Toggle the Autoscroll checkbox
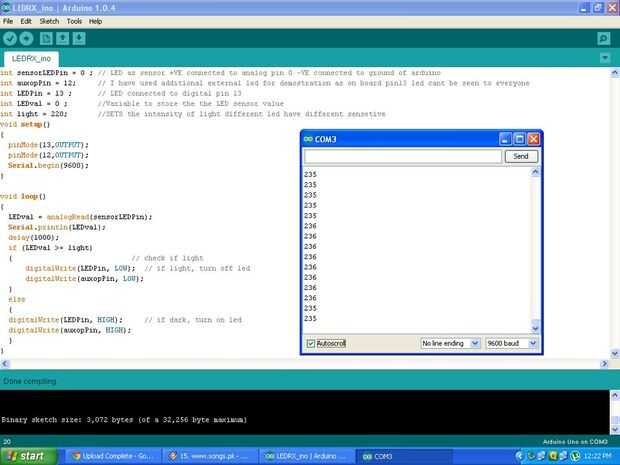 tap(311, 344)
